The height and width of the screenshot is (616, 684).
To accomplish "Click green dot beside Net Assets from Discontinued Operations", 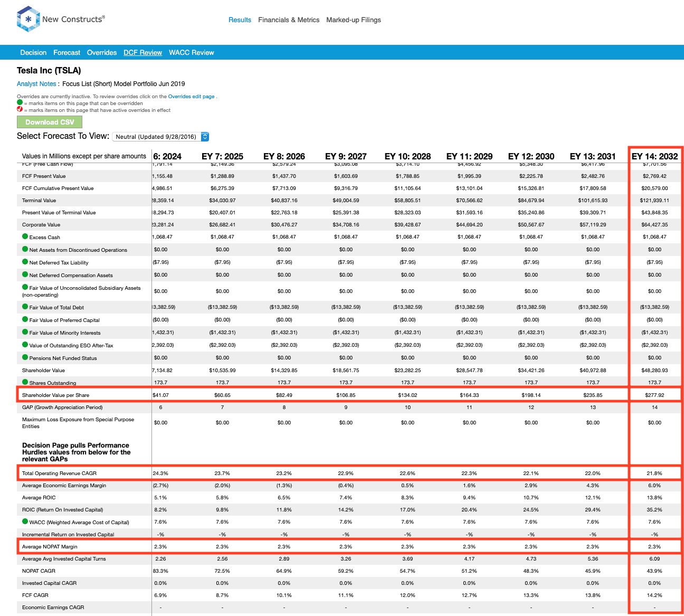I will (25, 249).
